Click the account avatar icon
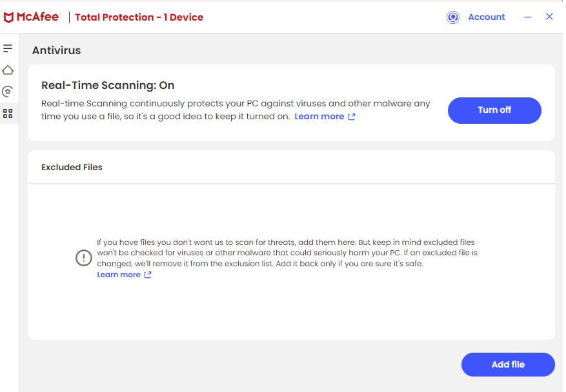Image resolution: width=566 pixels, height=392 pixels. click(452, 17)
